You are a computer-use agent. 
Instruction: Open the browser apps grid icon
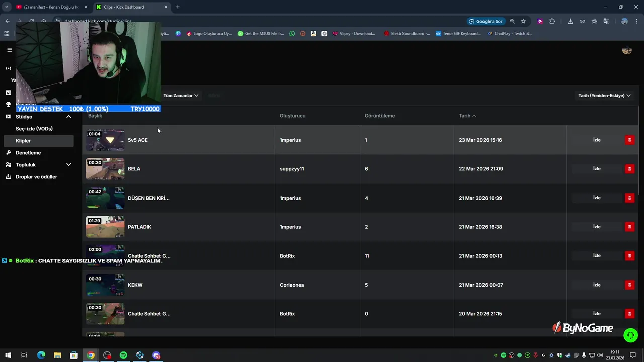[7, 34]
